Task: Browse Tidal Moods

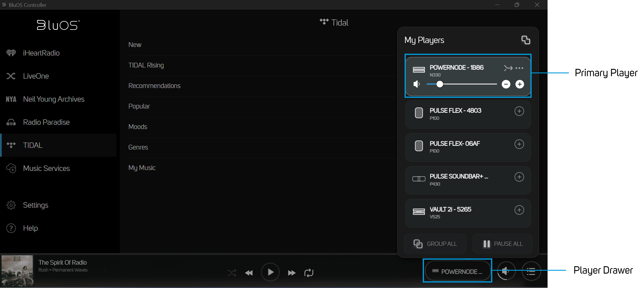Action: point(262,127)
